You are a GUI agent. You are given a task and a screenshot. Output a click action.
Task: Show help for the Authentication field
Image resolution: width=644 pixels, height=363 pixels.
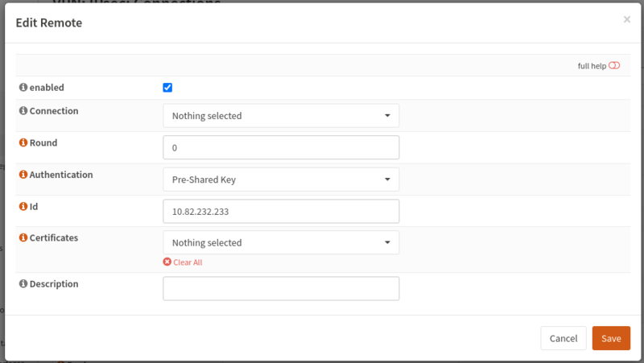(23, 175)
